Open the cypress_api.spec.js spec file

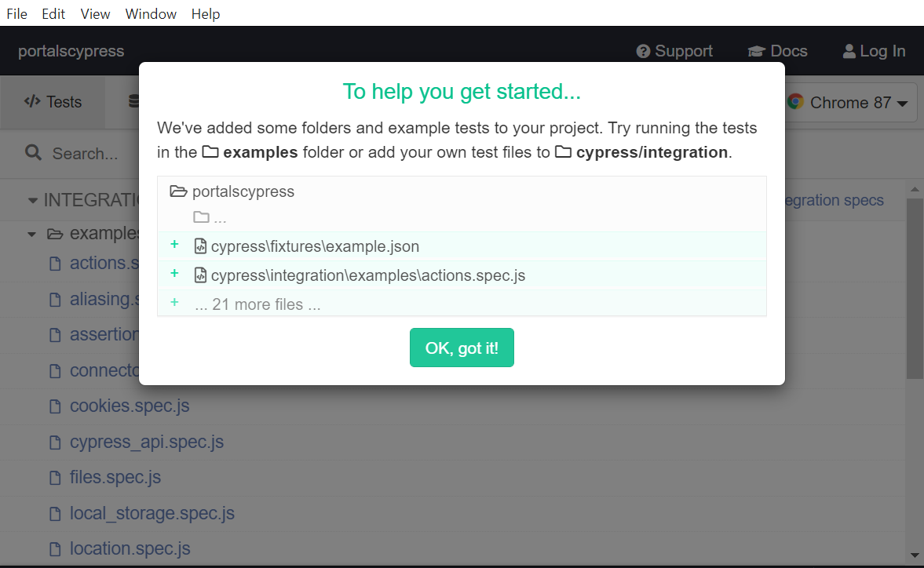[147, 442]
